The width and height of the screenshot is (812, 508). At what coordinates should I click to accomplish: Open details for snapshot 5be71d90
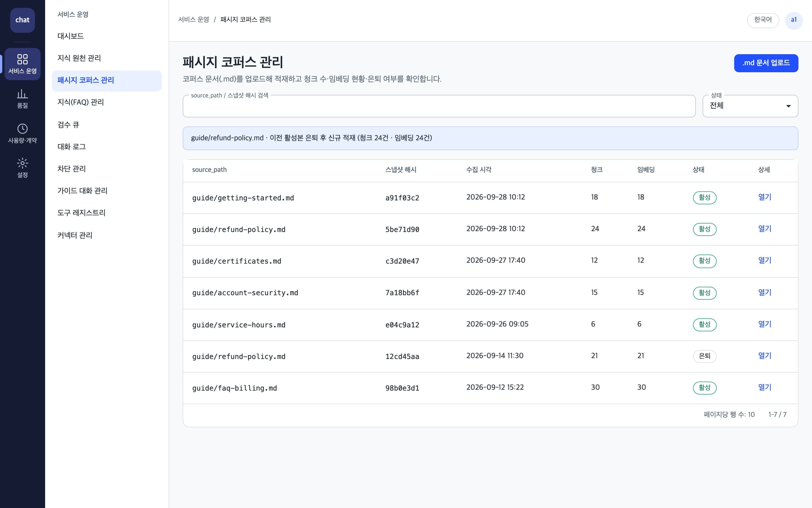[x=765, y=229]
